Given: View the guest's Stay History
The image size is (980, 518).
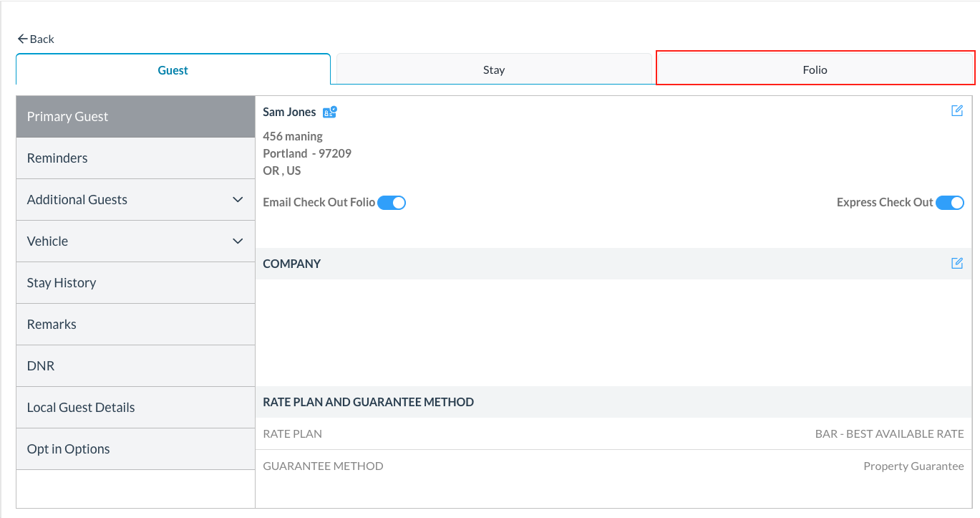Looking at the screenshot, I should tap(135, 282).
